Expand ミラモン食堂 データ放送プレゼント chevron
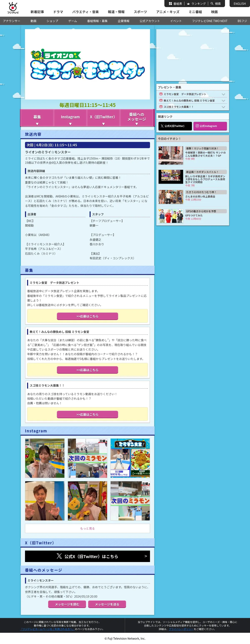 (224, 94)
